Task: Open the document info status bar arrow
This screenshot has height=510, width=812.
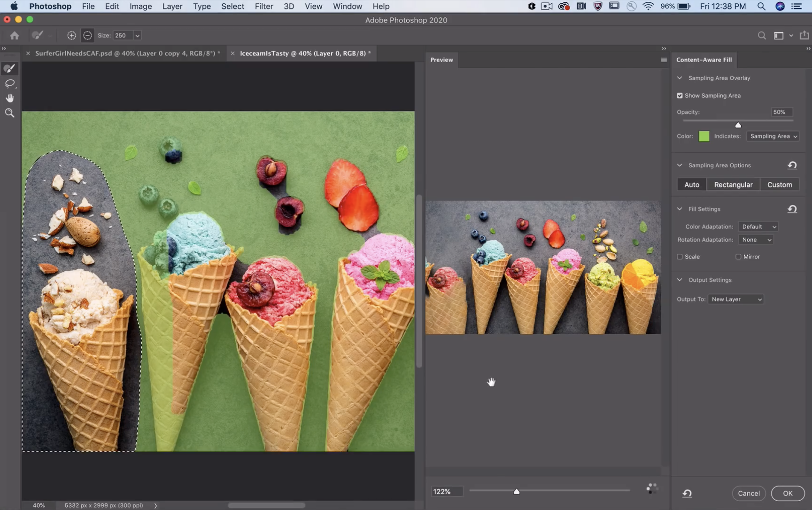Action: 155,506
